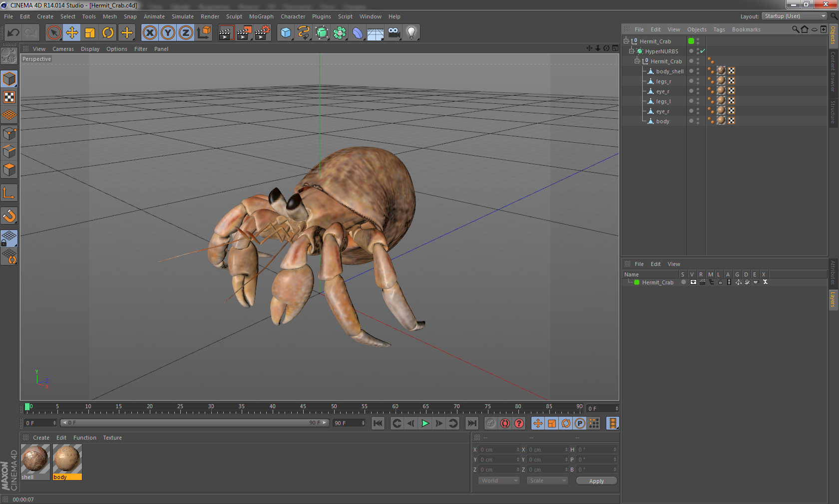Screen dimensions: 839x504
Task: Open the Simulate menu
Action: pyautogui.click(x=183, y=16)
